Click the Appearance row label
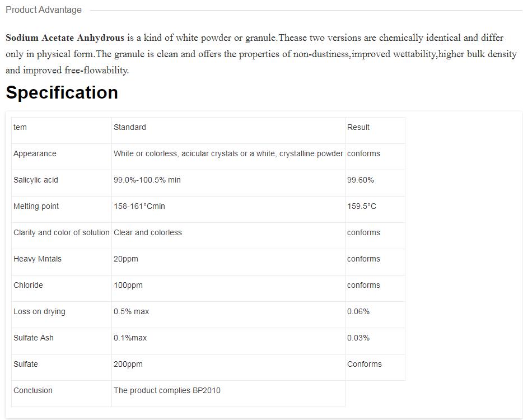The width and height of the screenshot is (523, 420). click(35, 153)
